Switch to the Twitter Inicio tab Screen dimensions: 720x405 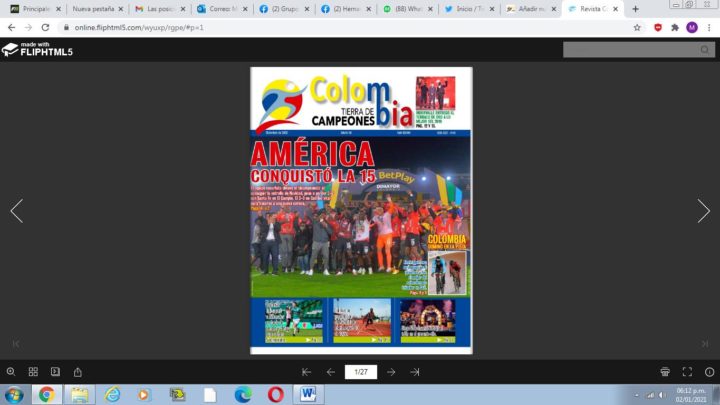tap(469, 9)
